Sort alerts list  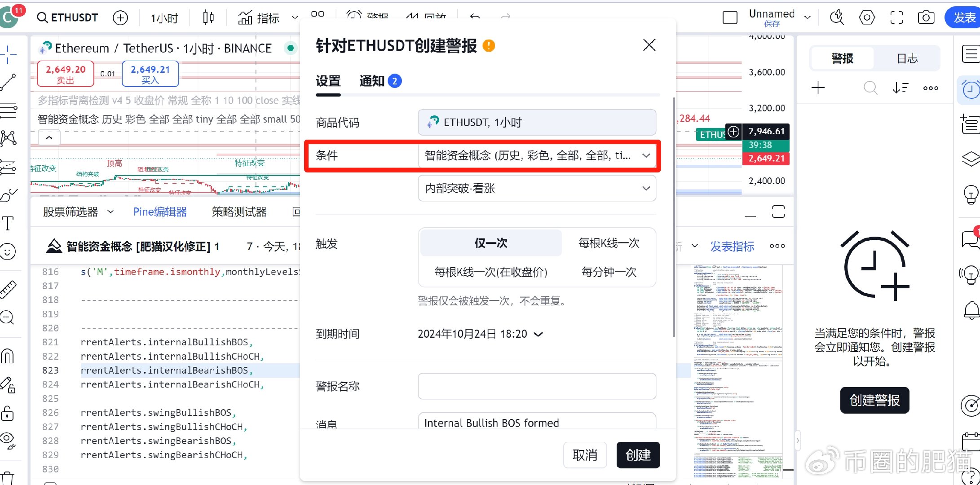coord(900,88)
